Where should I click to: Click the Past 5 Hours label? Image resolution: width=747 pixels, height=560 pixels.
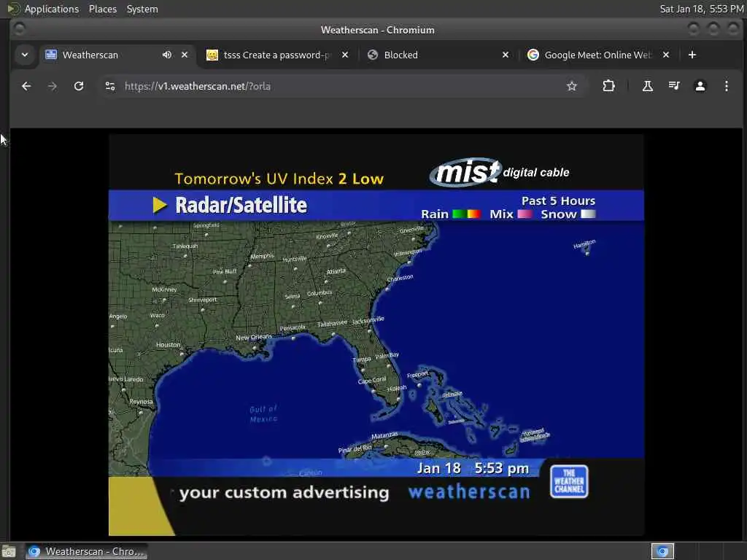pyautogui.click(x=558, y=201)
